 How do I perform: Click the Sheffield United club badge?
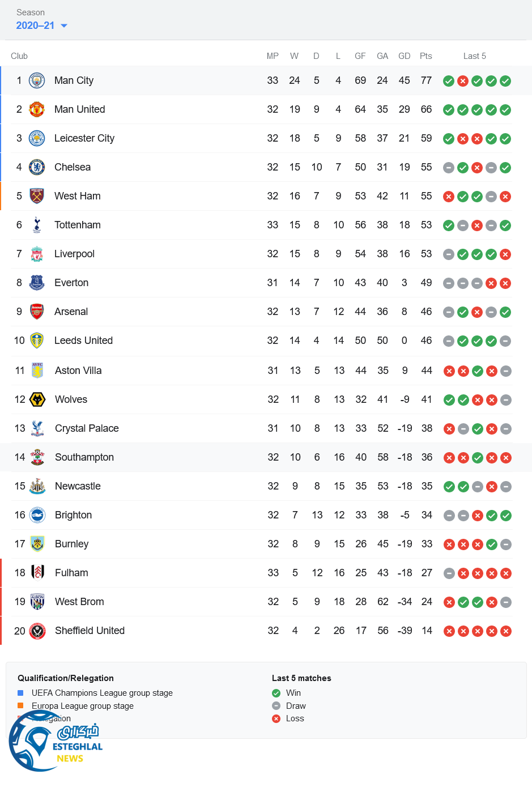pyautogui.click(x=37, y=631)
